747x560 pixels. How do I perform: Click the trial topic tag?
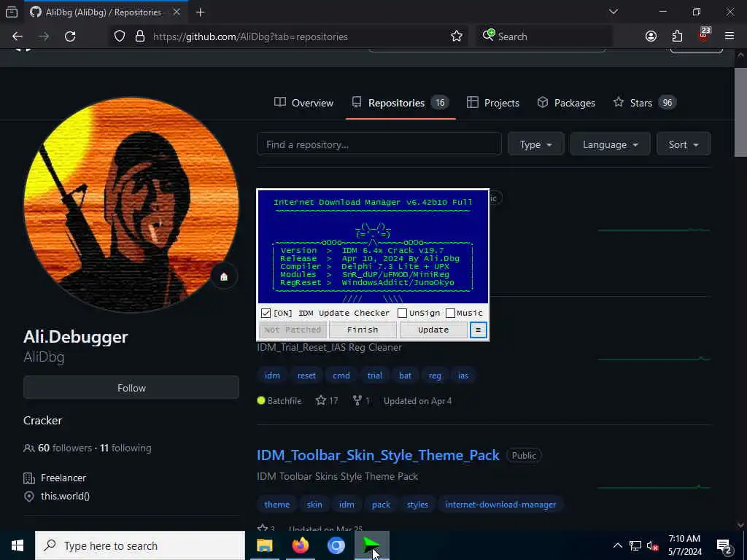(x=374, y=376)
